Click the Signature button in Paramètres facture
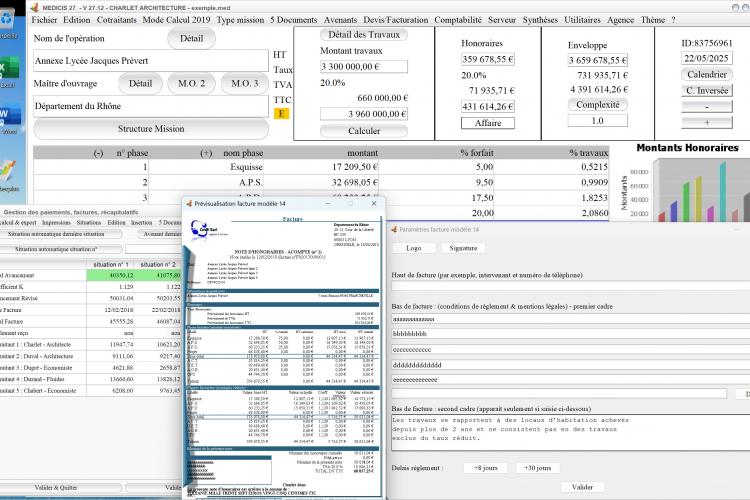This screenshot has height=500, width=750. click(x=463, y=248)
